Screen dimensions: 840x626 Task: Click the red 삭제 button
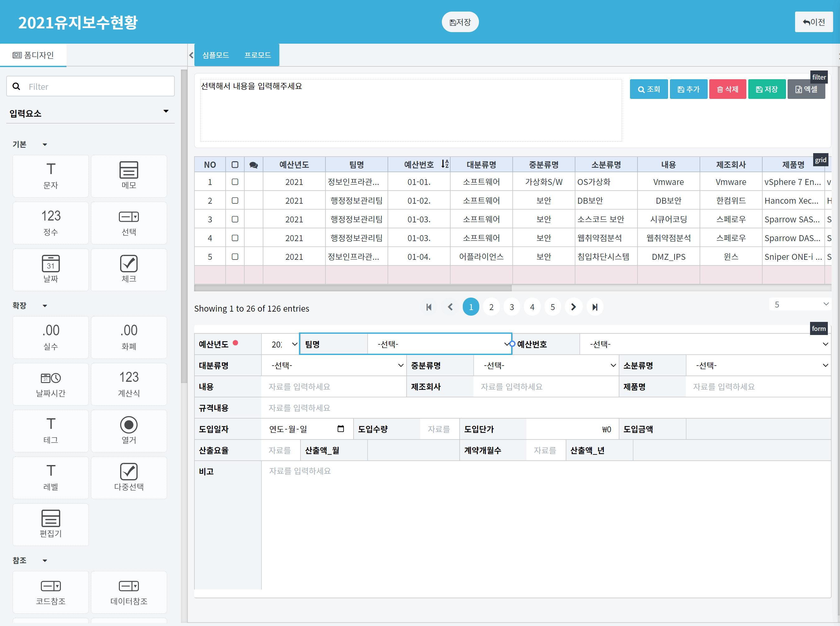(727, 89)
